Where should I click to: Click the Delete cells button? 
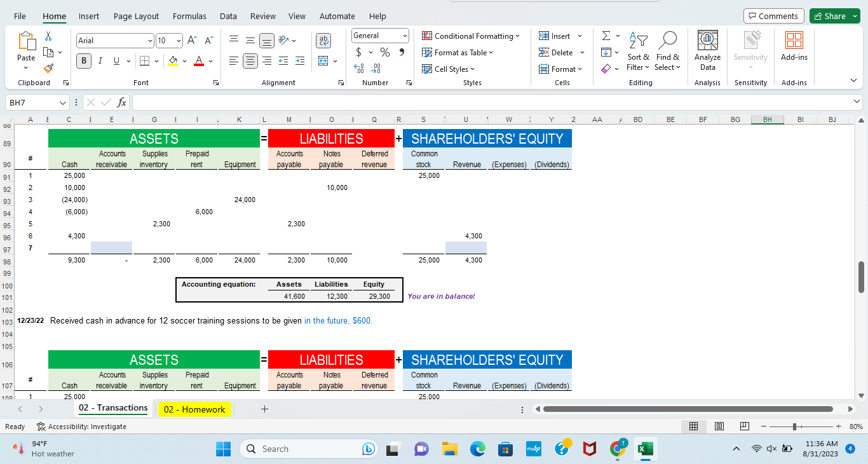point(559,53)
